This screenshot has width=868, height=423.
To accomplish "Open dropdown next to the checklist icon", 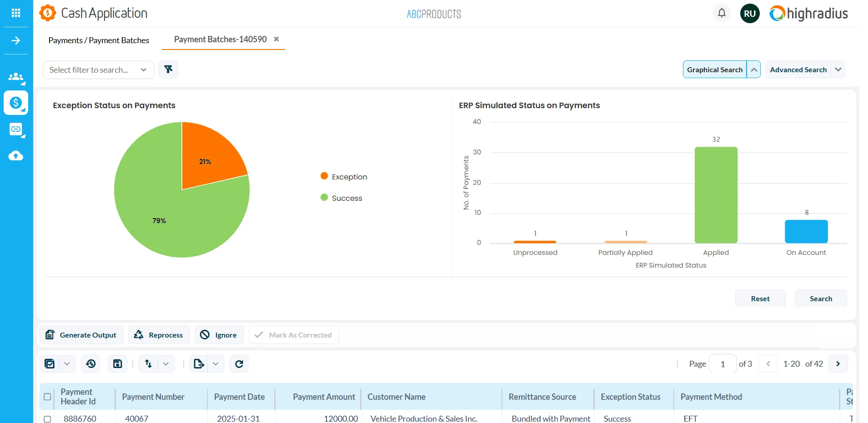I will tap(67, 363).
